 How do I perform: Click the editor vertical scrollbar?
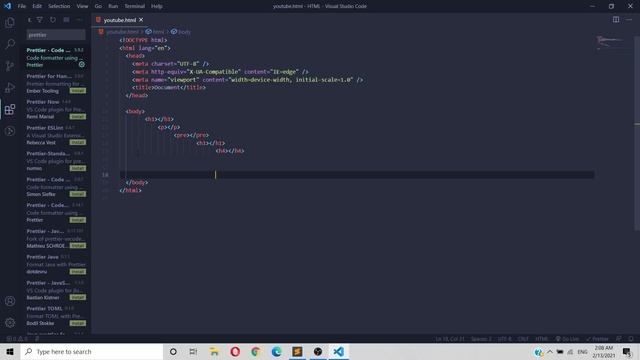coord(637,133)
